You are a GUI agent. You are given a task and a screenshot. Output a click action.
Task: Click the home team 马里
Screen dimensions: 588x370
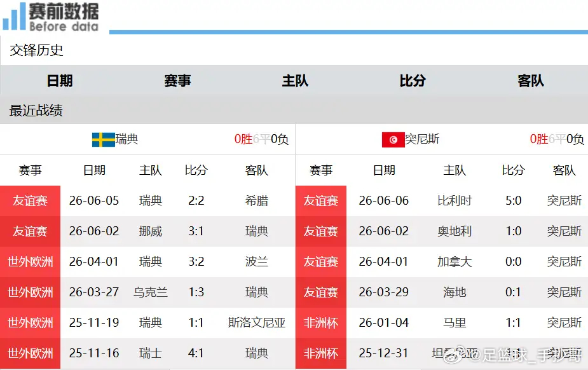point(455,323)
